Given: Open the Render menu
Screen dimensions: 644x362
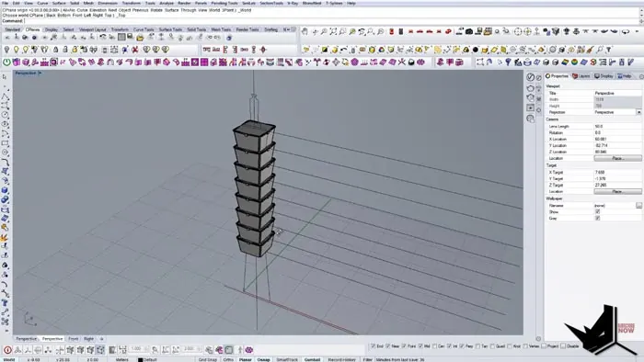Looking at the screenshot, I should (184, 3).
